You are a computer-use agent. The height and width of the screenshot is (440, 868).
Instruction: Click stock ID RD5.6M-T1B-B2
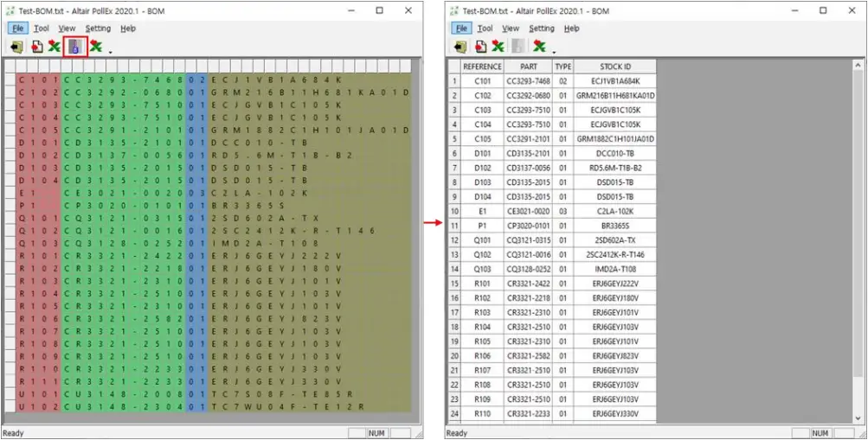615,168
